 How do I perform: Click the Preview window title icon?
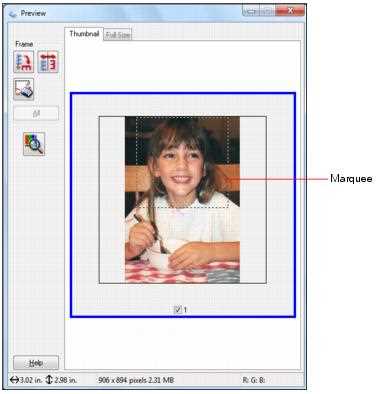[13, 14]
